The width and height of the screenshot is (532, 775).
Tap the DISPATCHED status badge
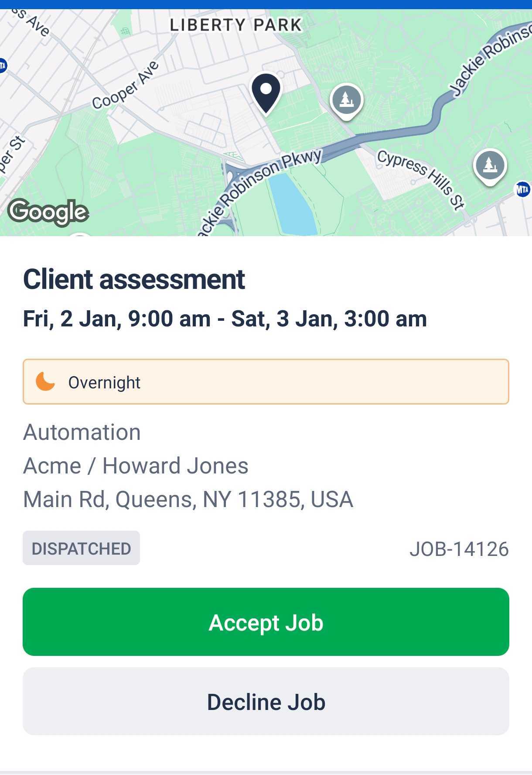(81, 548)
